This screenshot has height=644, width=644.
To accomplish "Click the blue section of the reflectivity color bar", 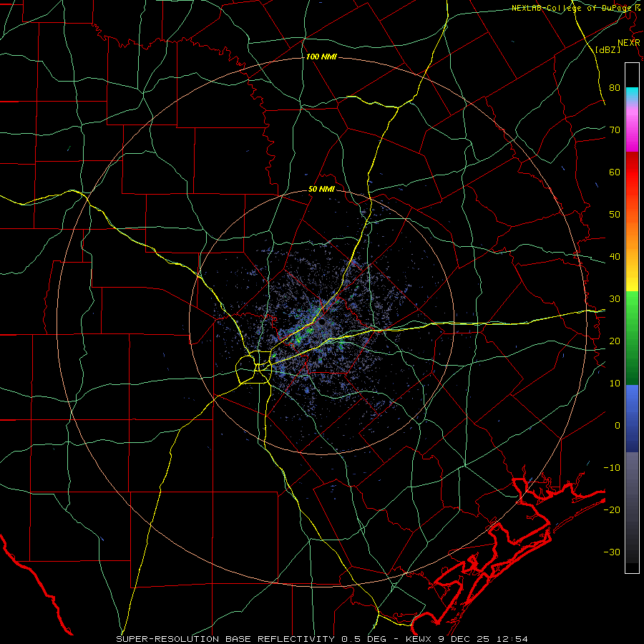I will coord(632,419).
